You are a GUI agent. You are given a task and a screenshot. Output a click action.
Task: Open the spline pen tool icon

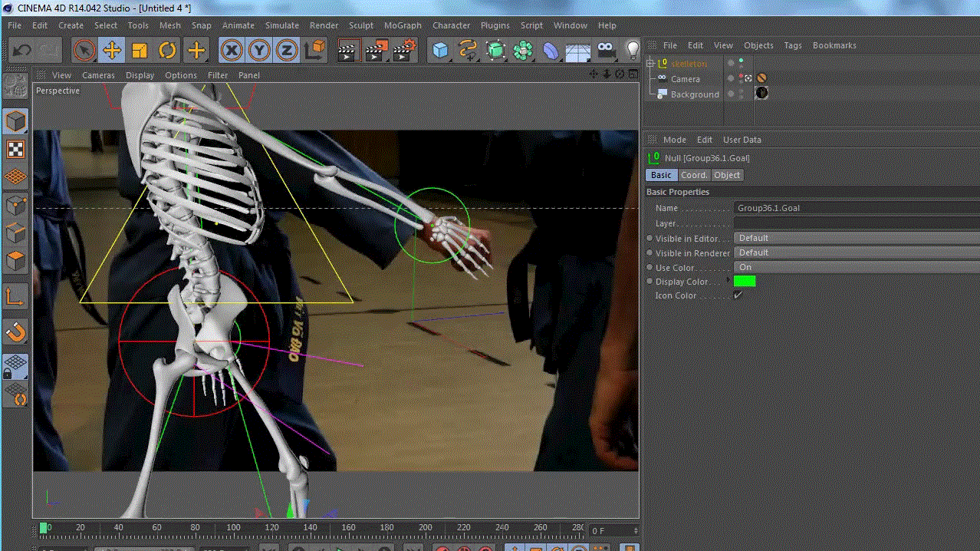(x=468, y=51)
